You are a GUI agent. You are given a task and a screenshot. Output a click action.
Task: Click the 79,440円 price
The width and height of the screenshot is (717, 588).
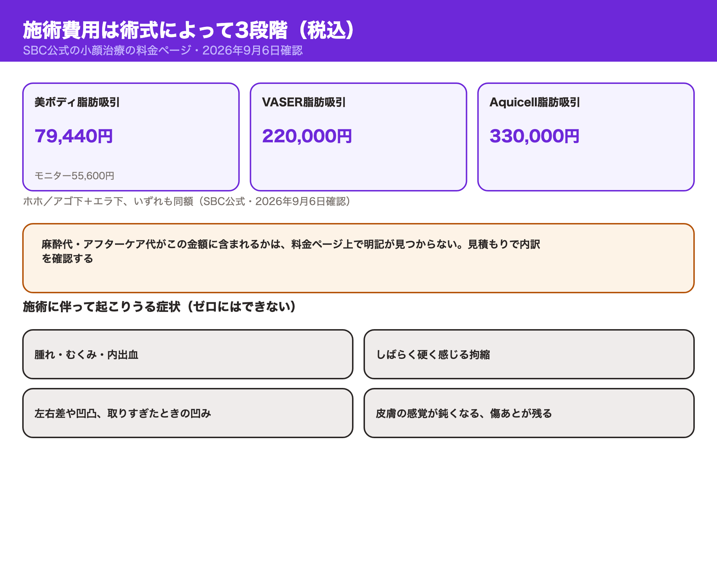click(74, 136)
